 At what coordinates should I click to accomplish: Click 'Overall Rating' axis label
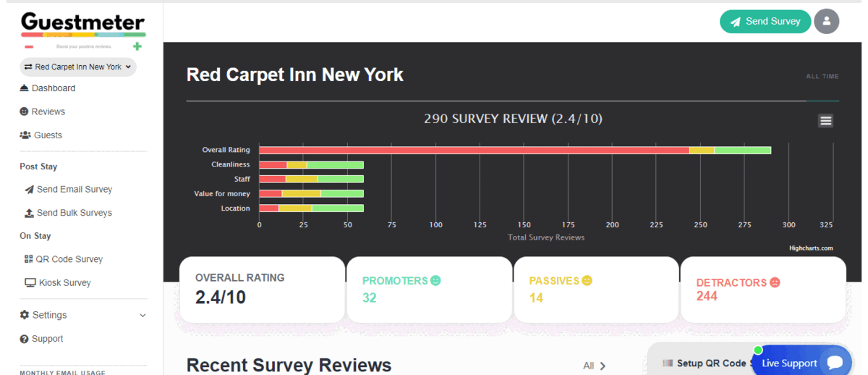pyautogui.click(x=226, y=150)
